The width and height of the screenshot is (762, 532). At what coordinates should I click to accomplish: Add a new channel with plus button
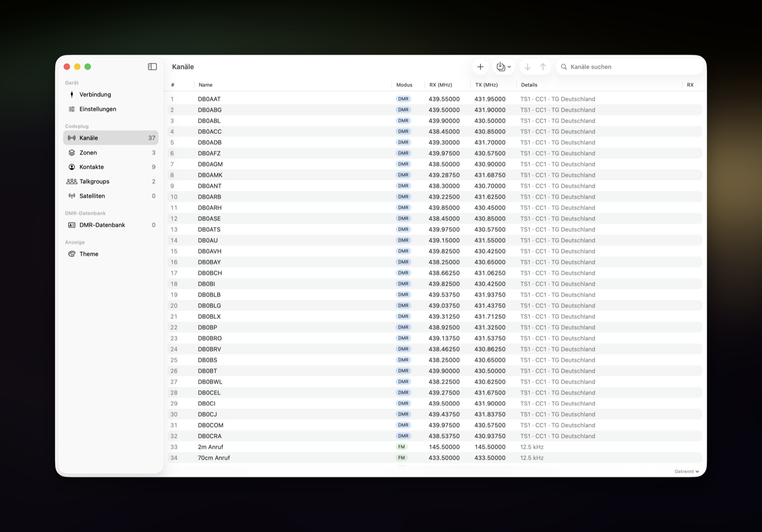tap(480, 67)
